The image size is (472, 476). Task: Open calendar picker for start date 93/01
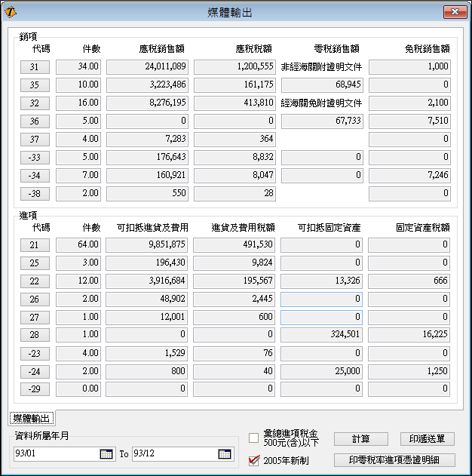coord(106,453)
